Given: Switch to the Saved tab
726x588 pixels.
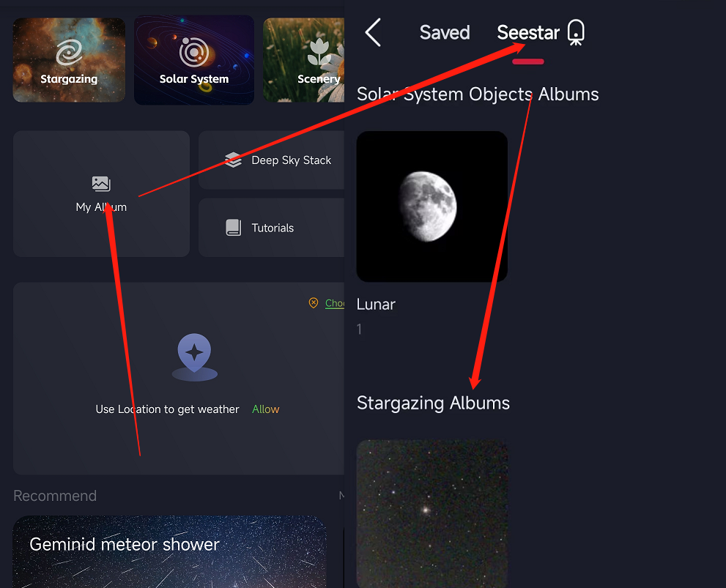Looking at the screenshot, I should click(445, 32).
